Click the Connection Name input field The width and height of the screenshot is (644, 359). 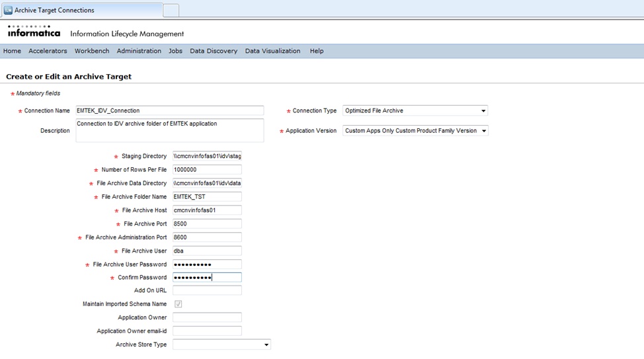[169, 111]
